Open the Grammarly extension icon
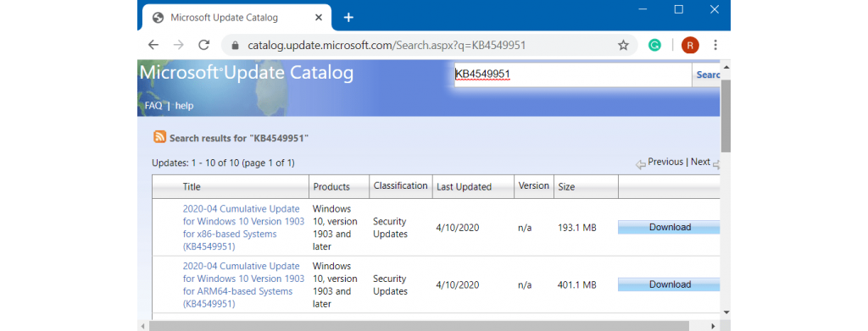The image size is (868, 331). [x=655, y=46]
